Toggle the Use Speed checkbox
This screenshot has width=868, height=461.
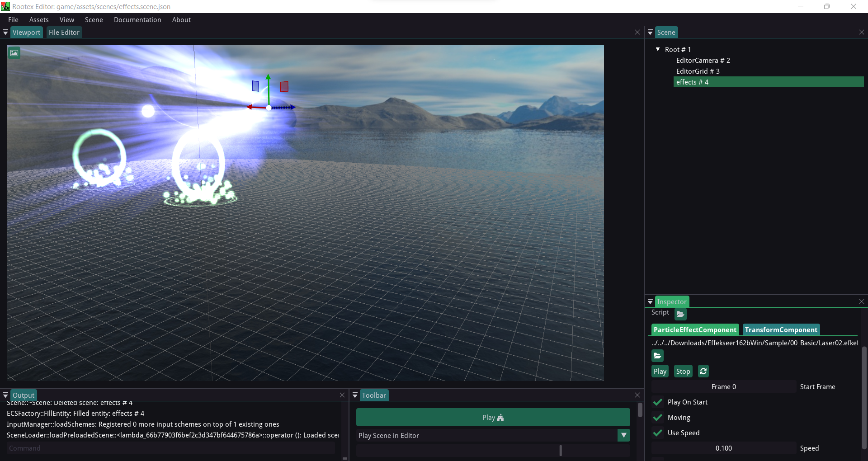click(658, 433)
